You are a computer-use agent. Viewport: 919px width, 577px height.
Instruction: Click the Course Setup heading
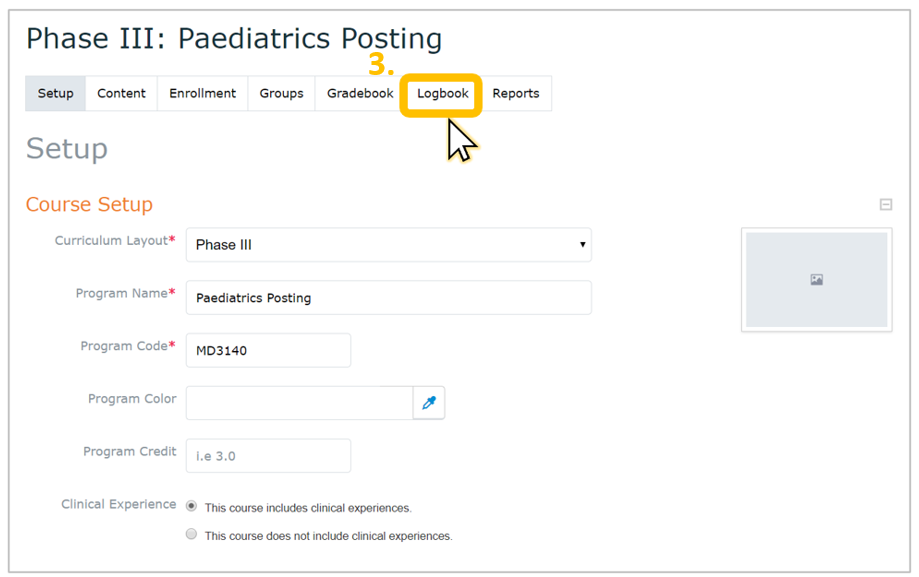point(89,204)
